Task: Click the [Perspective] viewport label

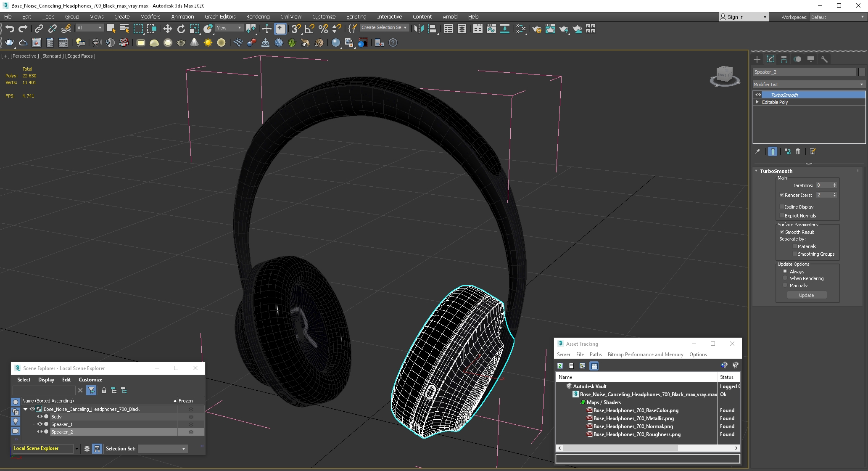Action: click(24, 56)
